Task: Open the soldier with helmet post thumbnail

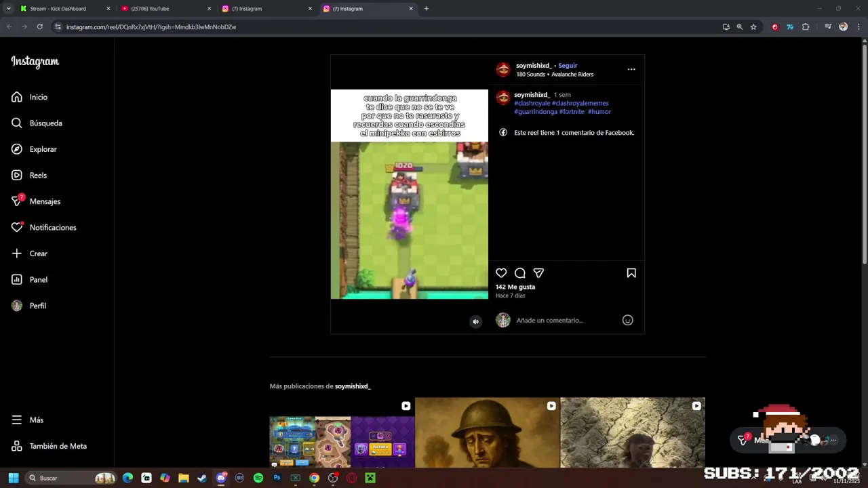Action: click(x=487, y=432)
